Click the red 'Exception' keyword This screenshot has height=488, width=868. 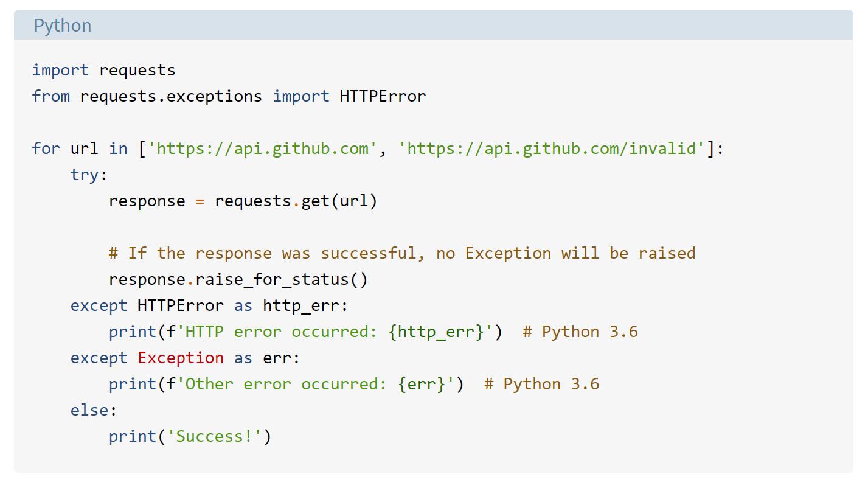[x=181, y=358]
